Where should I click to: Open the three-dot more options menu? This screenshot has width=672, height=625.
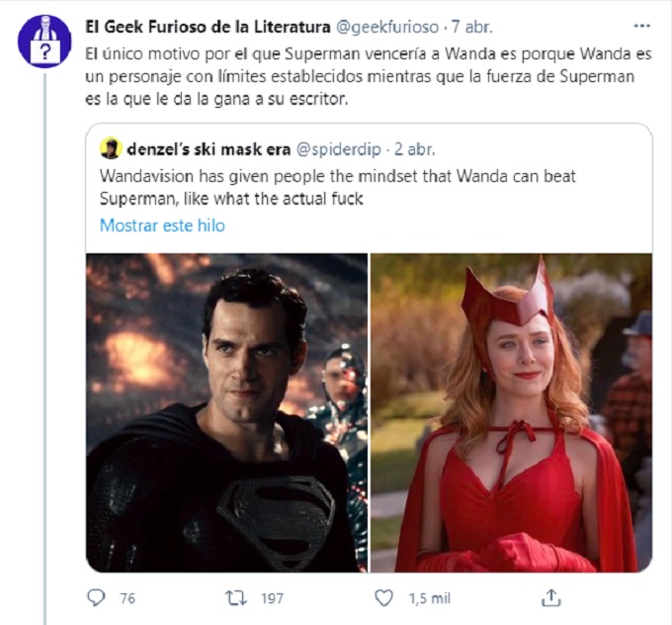pos(642,27)
